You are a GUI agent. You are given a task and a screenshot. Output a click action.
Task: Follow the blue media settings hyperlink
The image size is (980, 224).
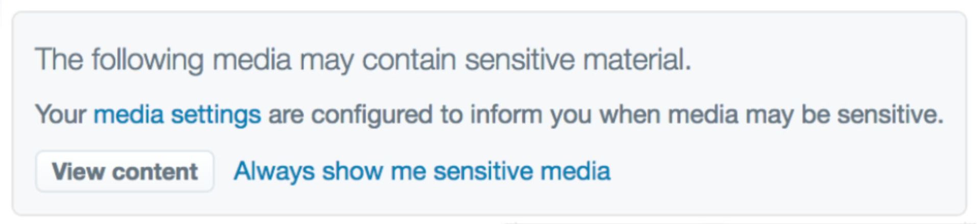(x=177, y=114)
